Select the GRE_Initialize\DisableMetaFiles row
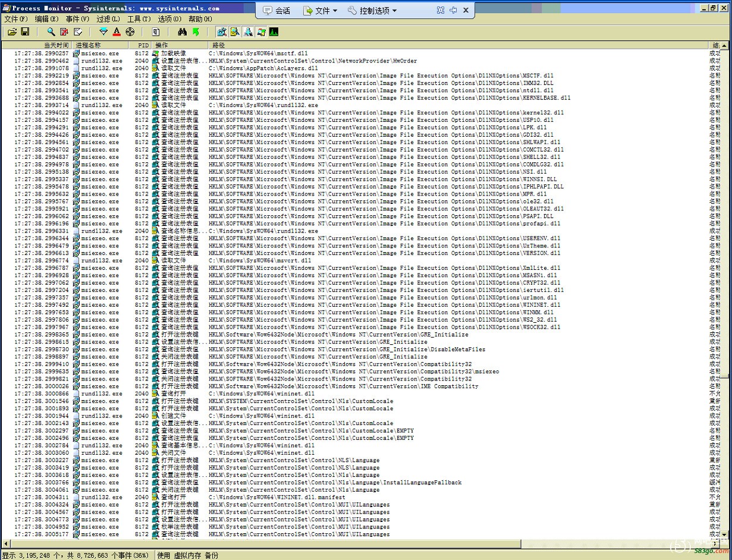Image resolution: width=732 pixels, height=560 pixels. tap(361, 350)
